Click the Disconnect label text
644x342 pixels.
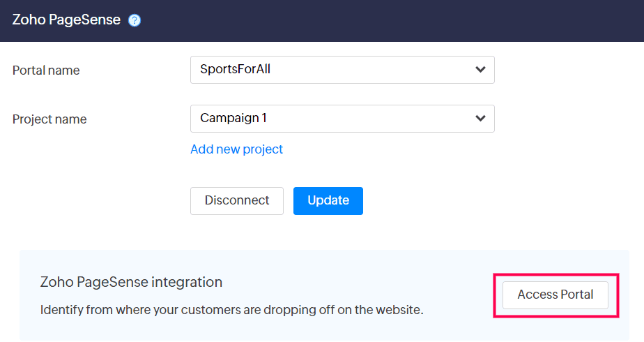pos(237,200)
